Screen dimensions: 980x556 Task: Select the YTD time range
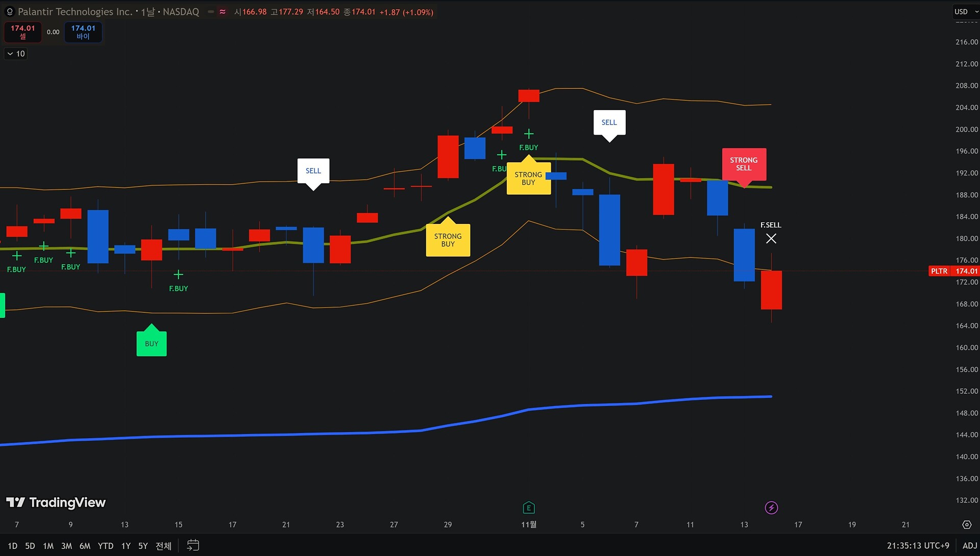[x=105, y=546]
